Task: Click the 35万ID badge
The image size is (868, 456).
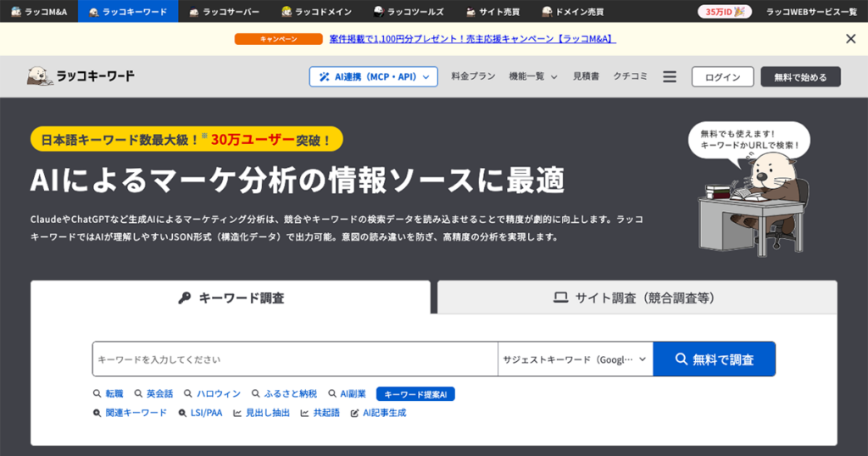Action: (x=724, y=12)
